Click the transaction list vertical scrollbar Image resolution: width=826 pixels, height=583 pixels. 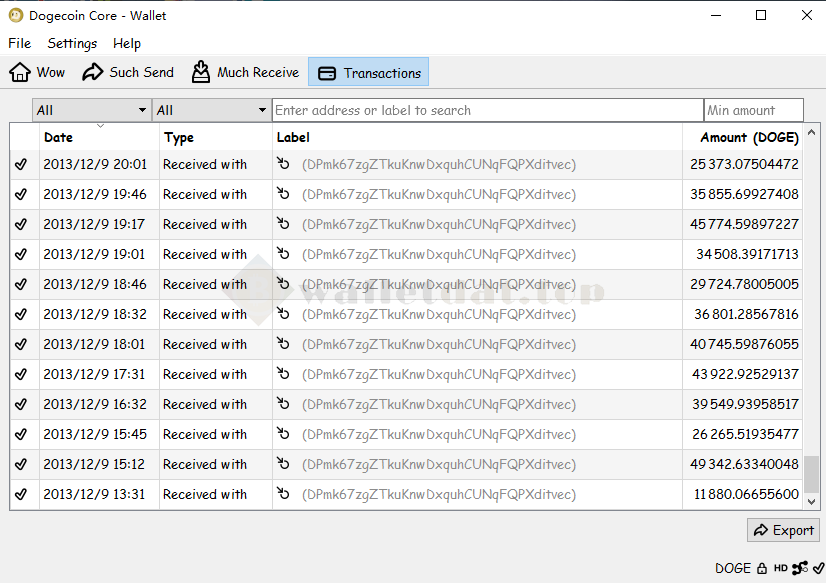pyautogui.click(x=812, y=474)
